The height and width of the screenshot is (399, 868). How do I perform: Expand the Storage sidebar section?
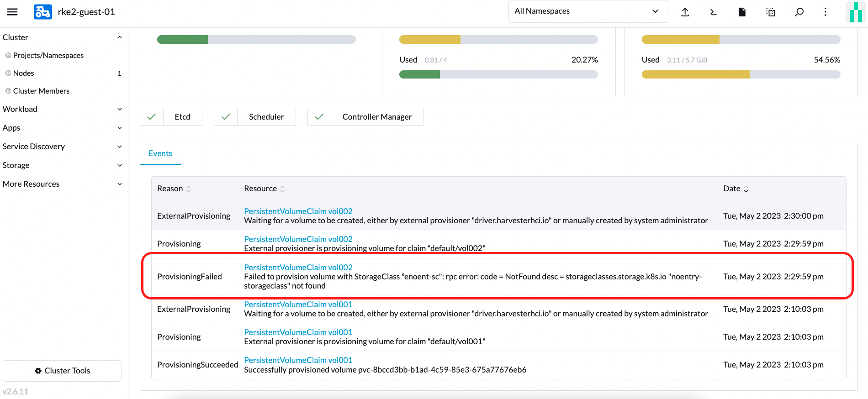(119, 165)
